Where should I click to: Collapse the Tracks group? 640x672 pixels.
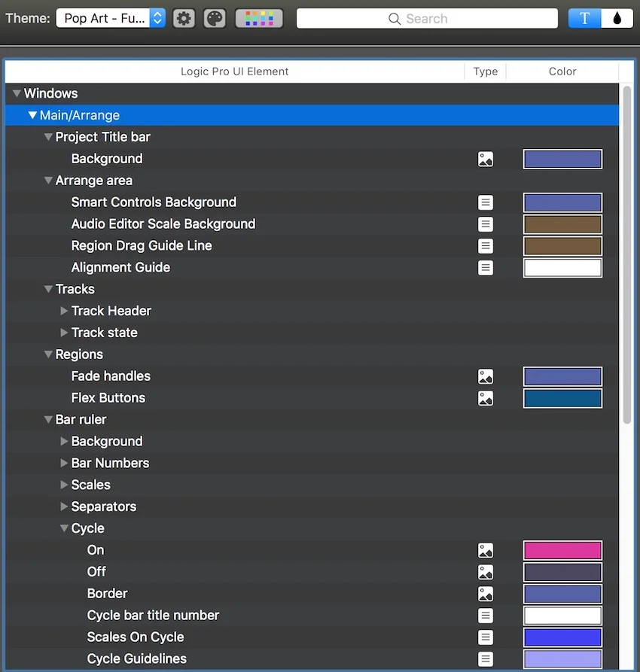48,289
